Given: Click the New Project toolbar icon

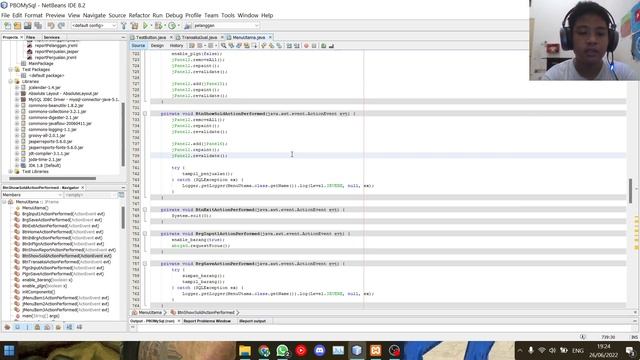Looking at the screenshot, I should [x=17, y=26].
